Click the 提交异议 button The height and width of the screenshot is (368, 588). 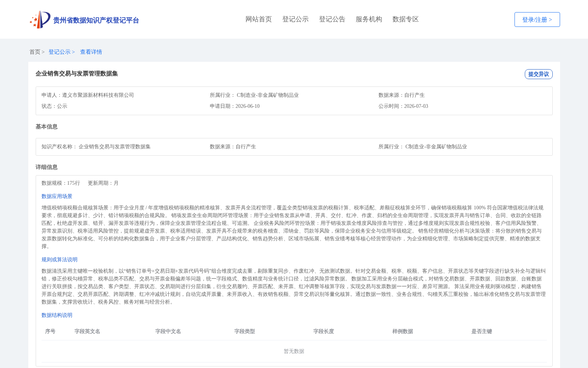click(538, 74)
